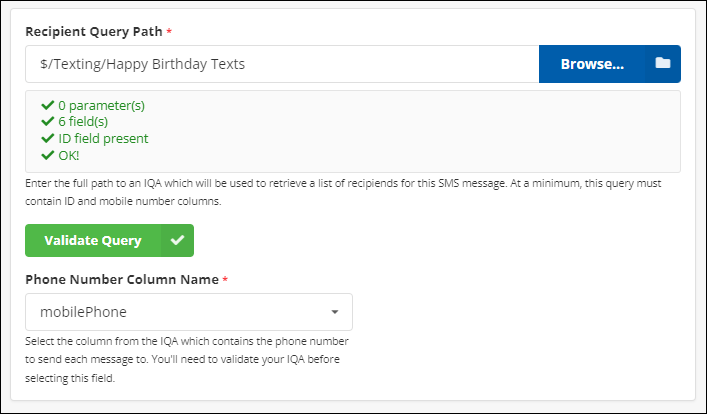Image resolution: width=707 pixels, height=414 pixels.
Task: Expand the dropdown using its caret arrow
Action: pyautogui.click(x=334, y=312)
